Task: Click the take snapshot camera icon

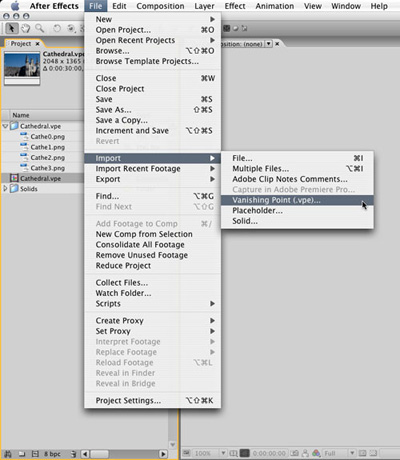Action: (295, 453)
